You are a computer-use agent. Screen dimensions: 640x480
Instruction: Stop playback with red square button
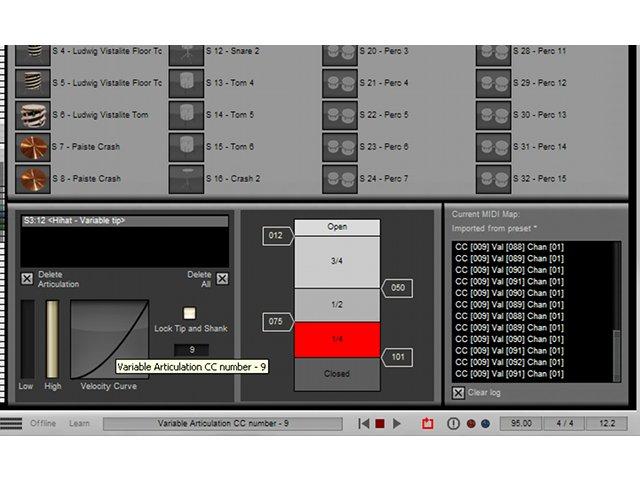[x=380, y=424]
